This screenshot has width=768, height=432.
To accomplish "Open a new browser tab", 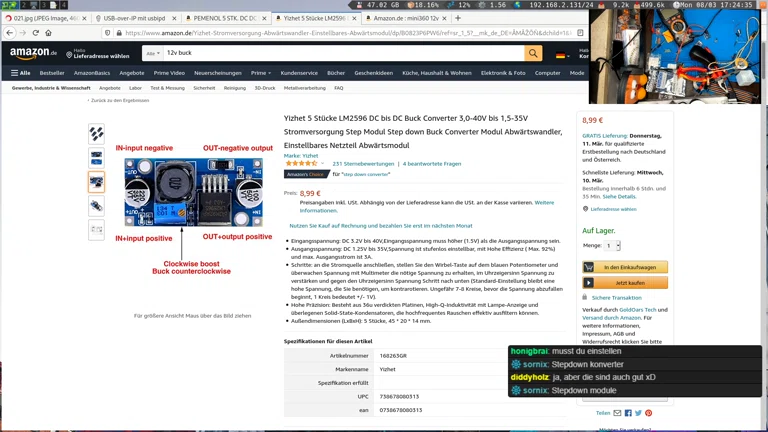I will click(x=458, y=18).
